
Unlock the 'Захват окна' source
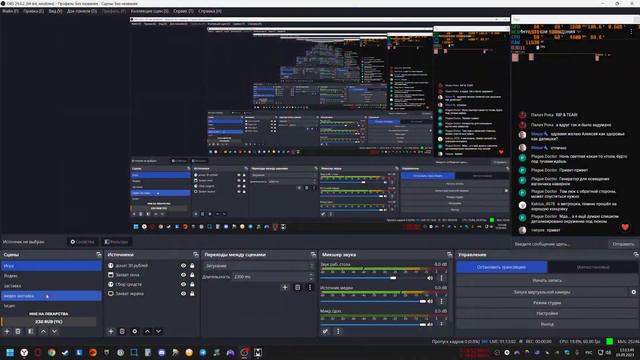[x=192, y=275]
